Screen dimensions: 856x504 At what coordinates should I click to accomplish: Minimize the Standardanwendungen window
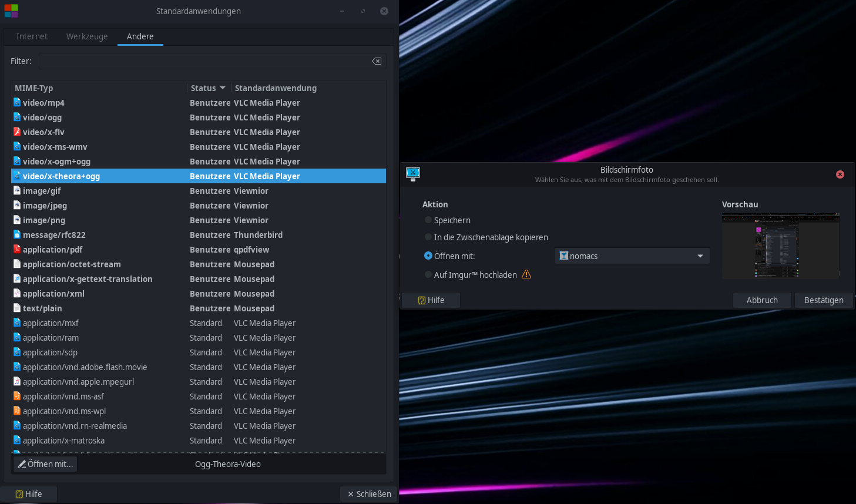[x=342, y=11]
